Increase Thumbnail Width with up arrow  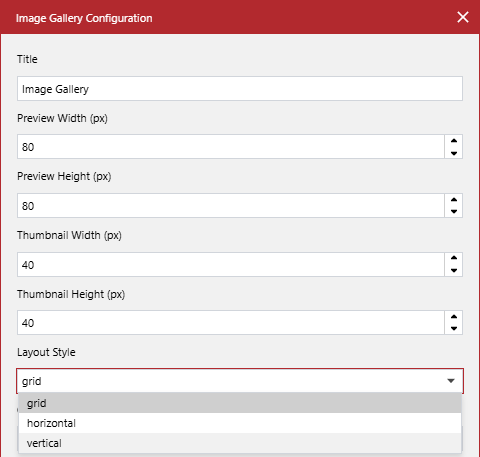pyautogui.click(x=454, y=258)
